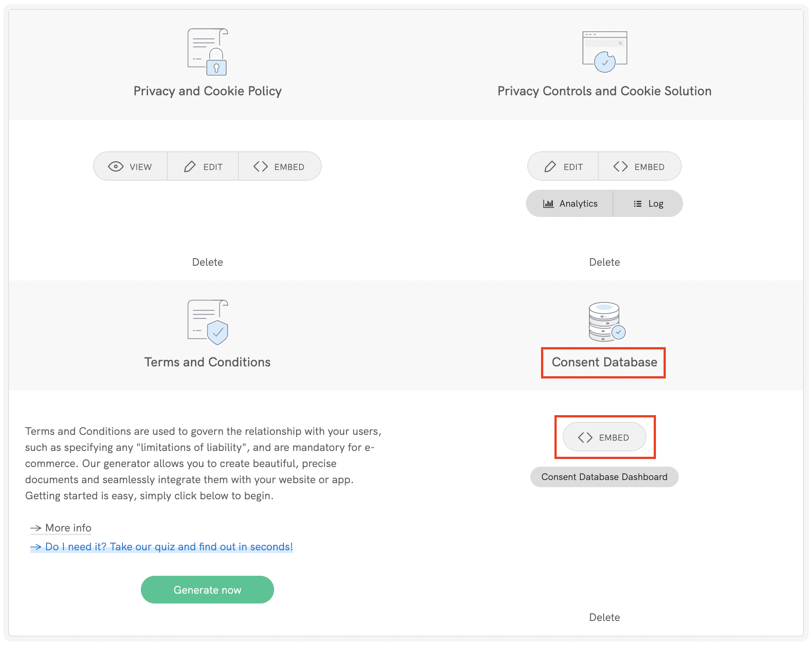View the Privacy and Cookie Policy

click(130, 166)
